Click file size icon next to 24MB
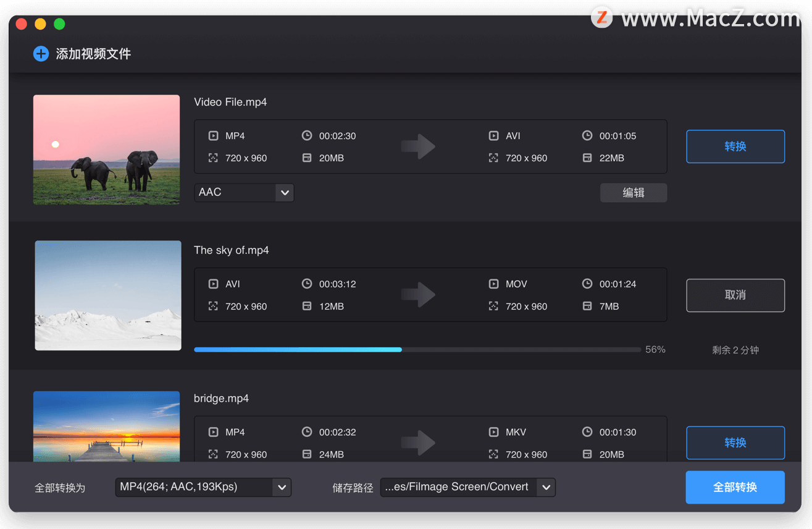Image resolution: width=812 pixels, height=529 pixels. [x=307, y=455]
